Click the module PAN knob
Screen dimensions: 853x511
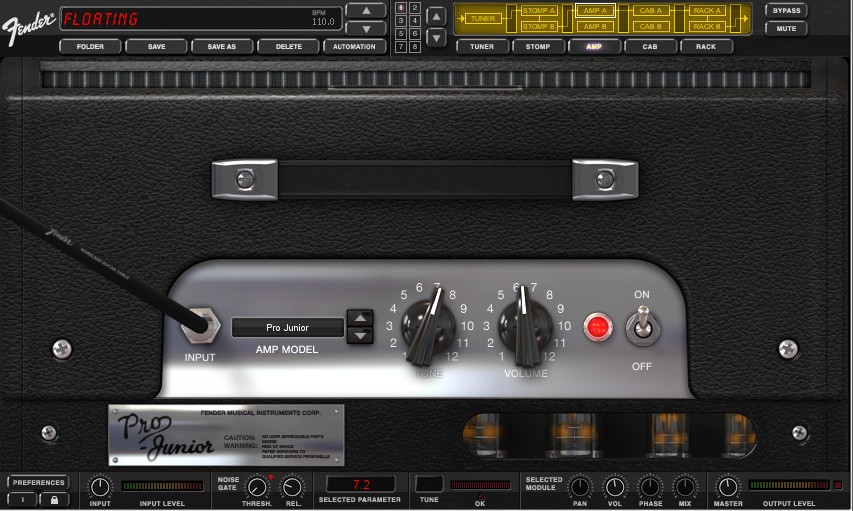coord(580,487)
